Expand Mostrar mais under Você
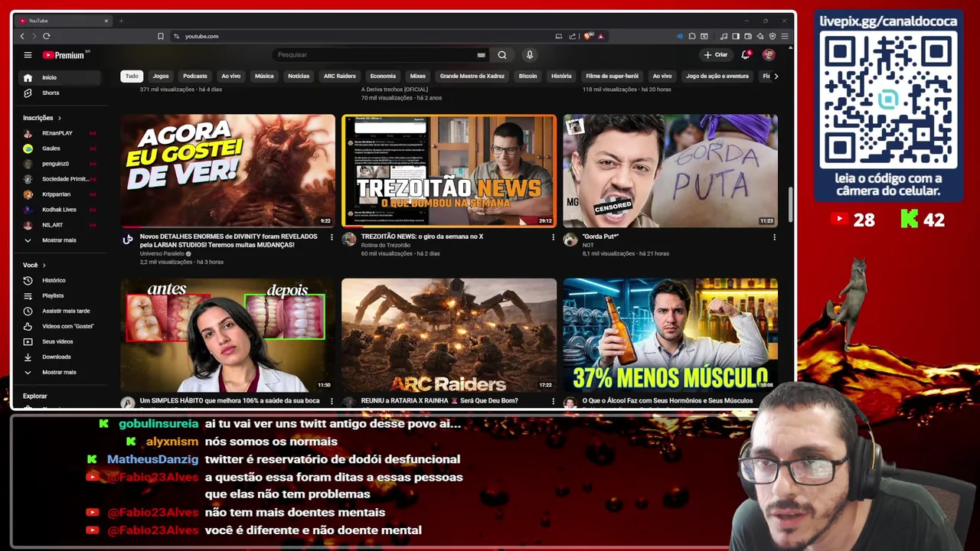Image resolution: width=980 pixels, height=551 pixels. [x=60, y=372]
